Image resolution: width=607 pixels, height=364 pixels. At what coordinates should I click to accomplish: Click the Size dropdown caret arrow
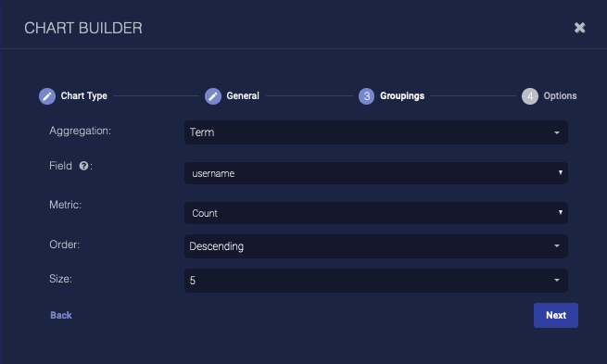point(557,280)
